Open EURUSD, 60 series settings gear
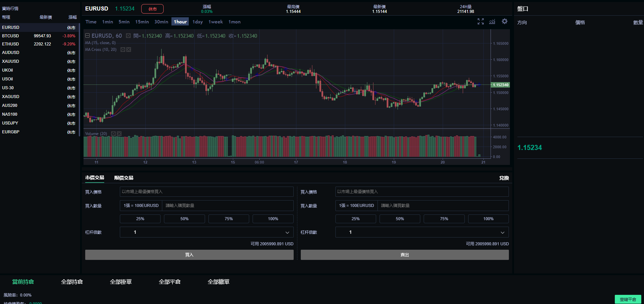The width and height of the screenshot is (644, 304). [x=128, y=36]
